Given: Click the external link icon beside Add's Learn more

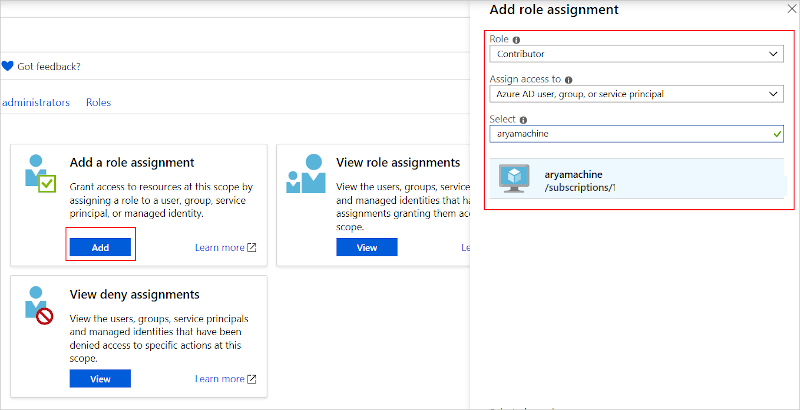Looking at the screenshot, I should point(252,247).
